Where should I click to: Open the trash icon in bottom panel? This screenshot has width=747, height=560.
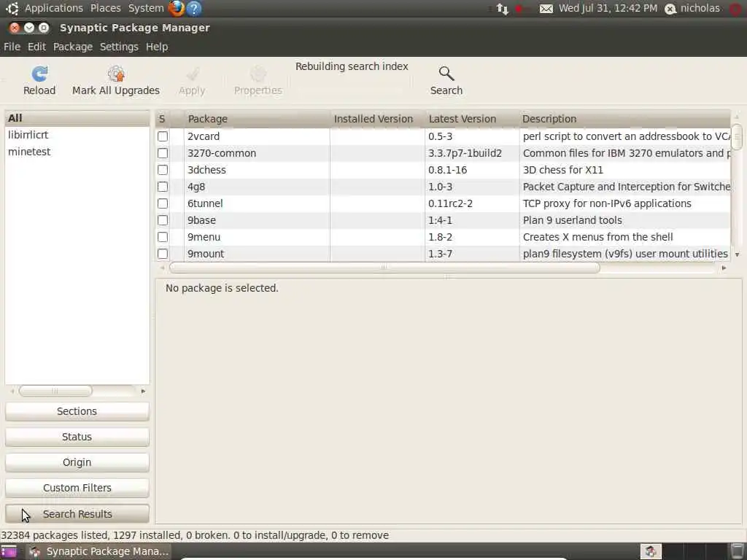(737, 551)
